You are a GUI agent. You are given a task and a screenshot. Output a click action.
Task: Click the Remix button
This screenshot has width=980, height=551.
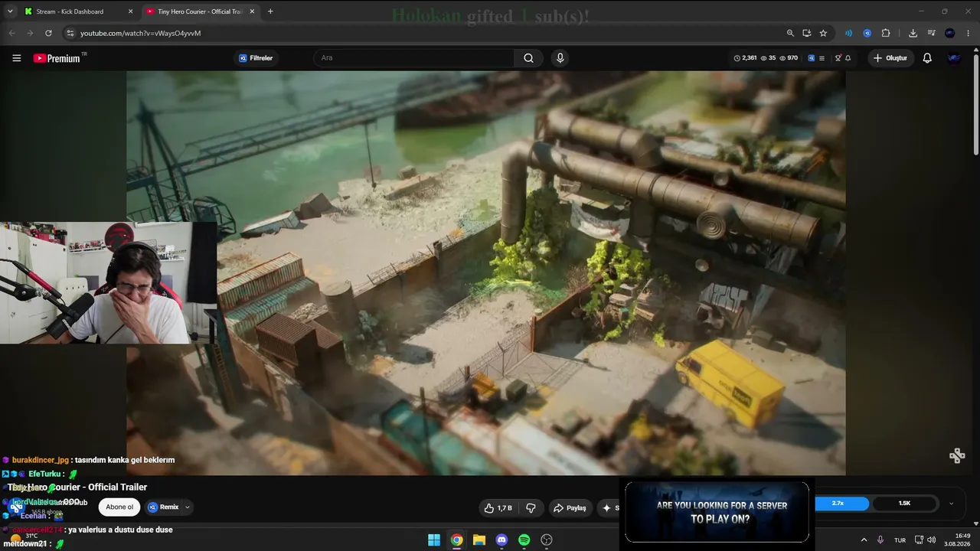click(164, 507)
